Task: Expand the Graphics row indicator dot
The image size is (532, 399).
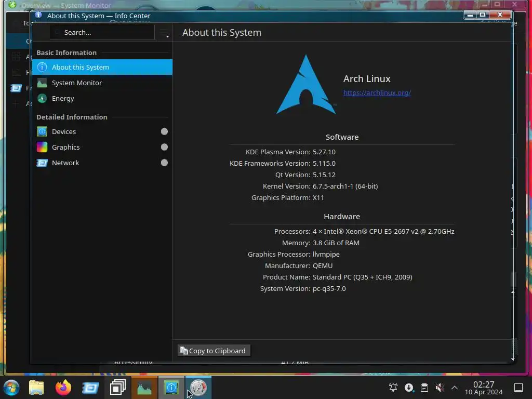Action: 164,147
